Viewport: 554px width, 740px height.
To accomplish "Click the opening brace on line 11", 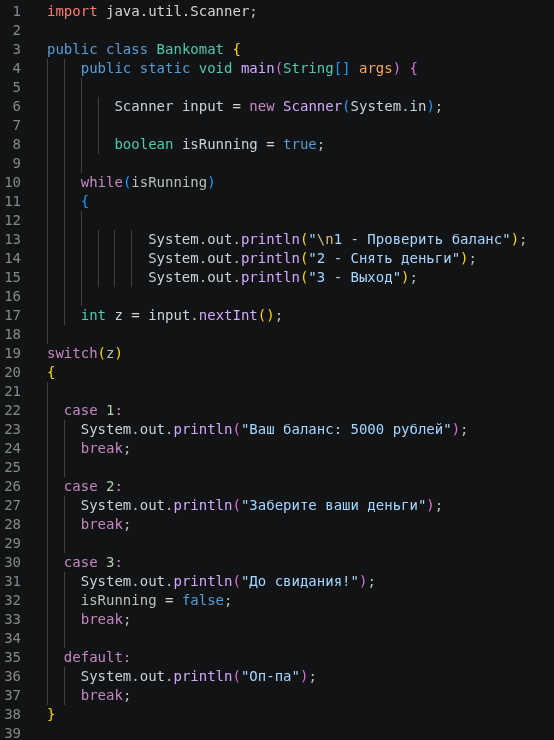I will [85, 202].
